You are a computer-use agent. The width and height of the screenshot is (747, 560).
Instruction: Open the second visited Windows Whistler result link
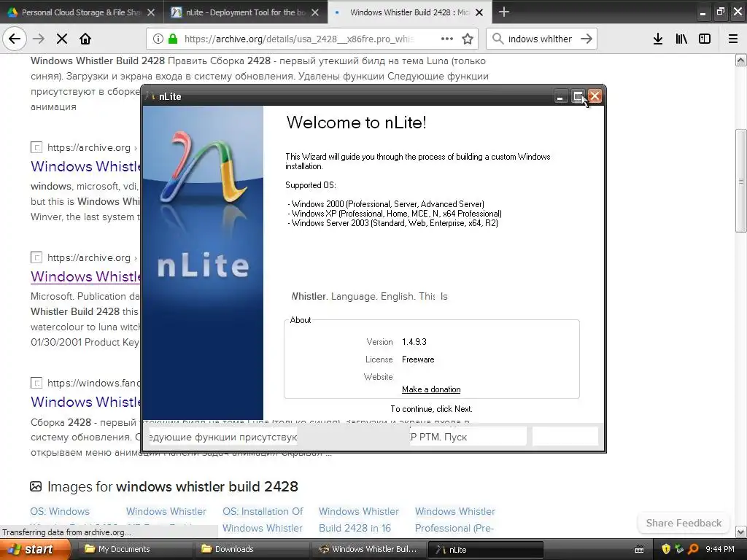click(x=85, y=276)
